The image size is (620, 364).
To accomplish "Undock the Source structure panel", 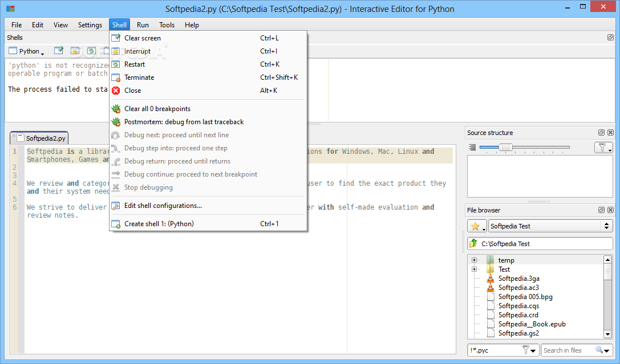I will point(601,133).
